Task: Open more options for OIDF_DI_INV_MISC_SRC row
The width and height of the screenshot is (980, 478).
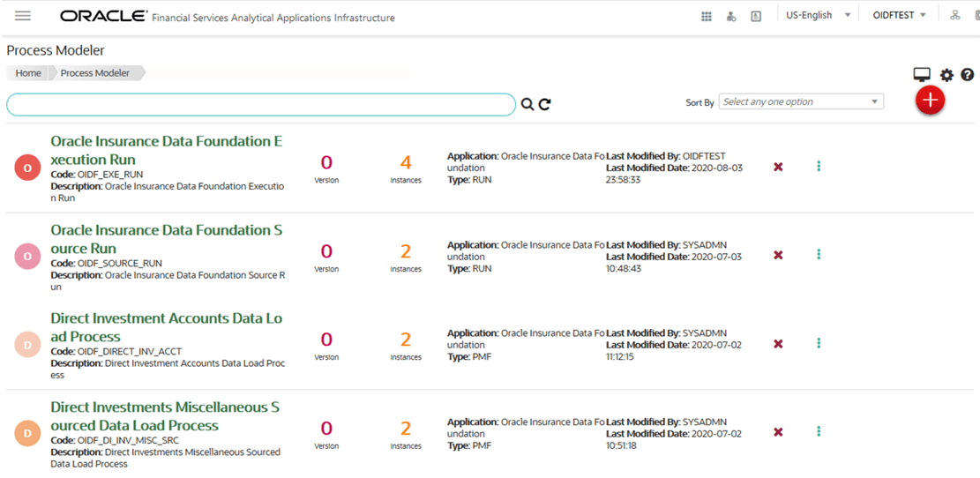Action: 819,431
